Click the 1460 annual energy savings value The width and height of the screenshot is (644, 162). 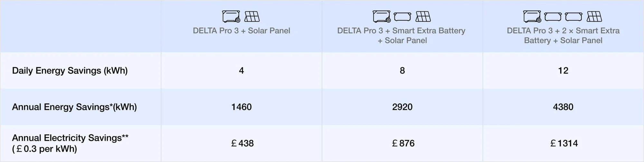241,107
